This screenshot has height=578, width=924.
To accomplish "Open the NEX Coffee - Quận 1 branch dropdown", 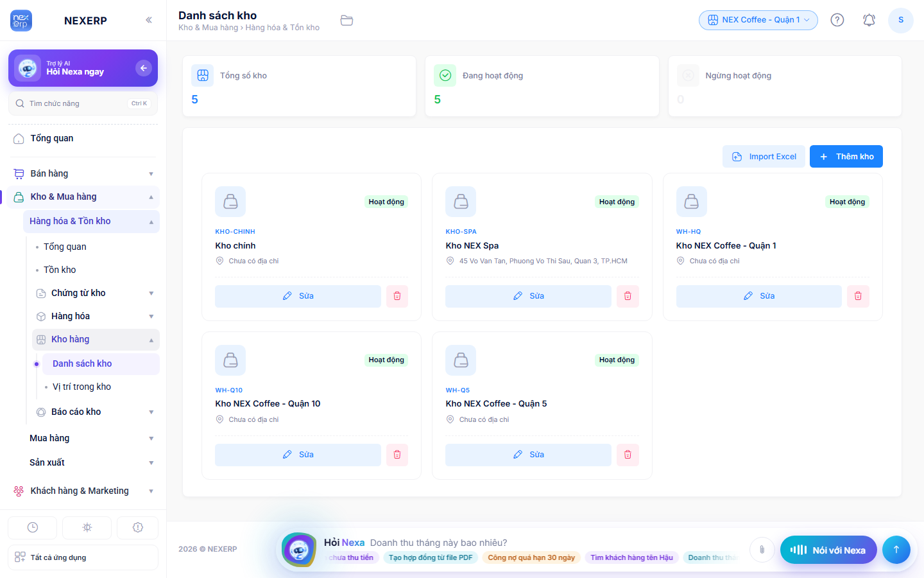I will (758, 20).
